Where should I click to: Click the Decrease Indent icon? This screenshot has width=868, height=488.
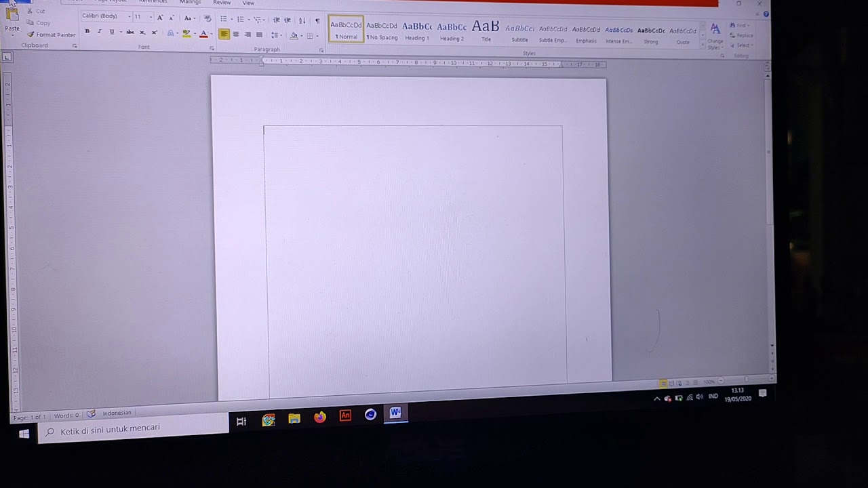coord(276,20)
